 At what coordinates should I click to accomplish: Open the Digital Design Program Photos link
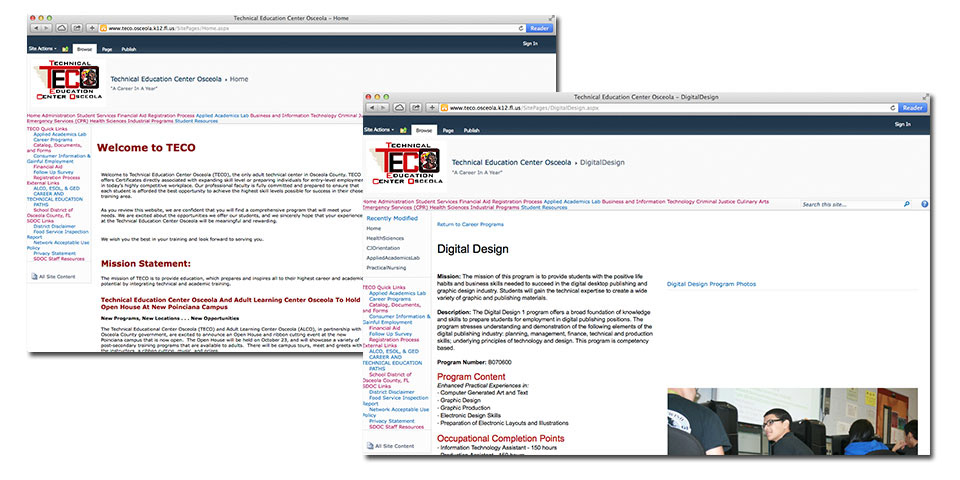coord(711,284)
